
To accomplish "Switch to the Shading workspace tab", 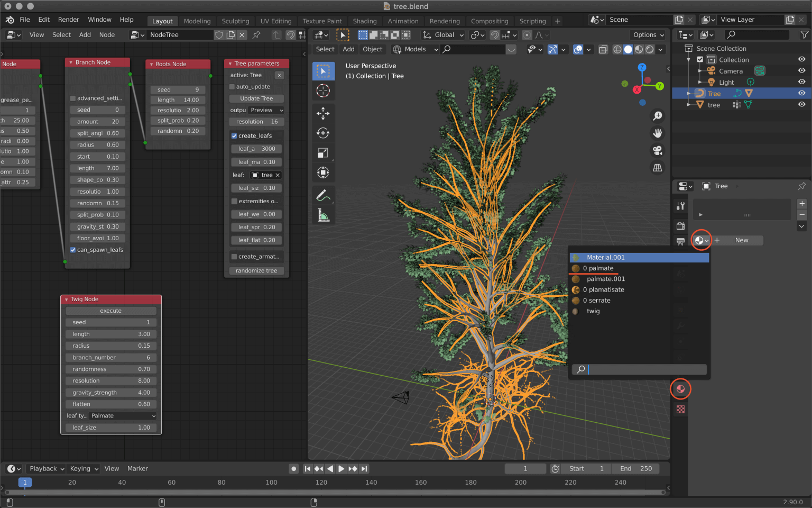I will pos(364,21).
